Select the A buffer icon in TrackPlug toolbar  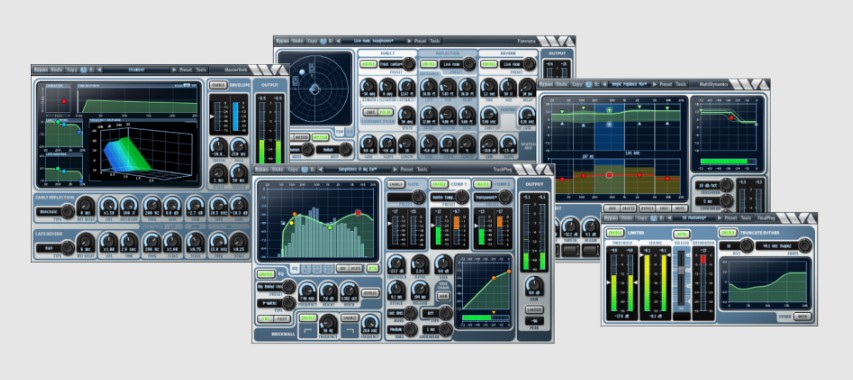coord(305,169)
